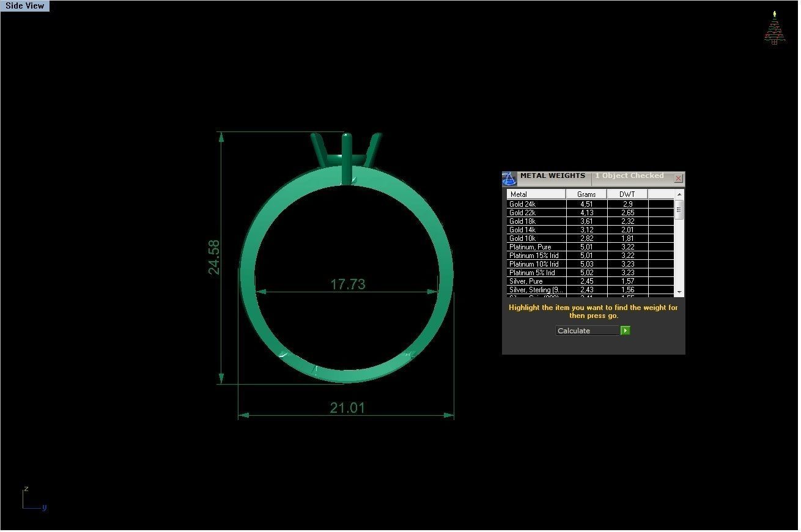This screenshot has width=801, height=532.
Task: Click the 2,45 grams value for Silver, Pure
Action: pyautogui.click(x=586, y=281)
